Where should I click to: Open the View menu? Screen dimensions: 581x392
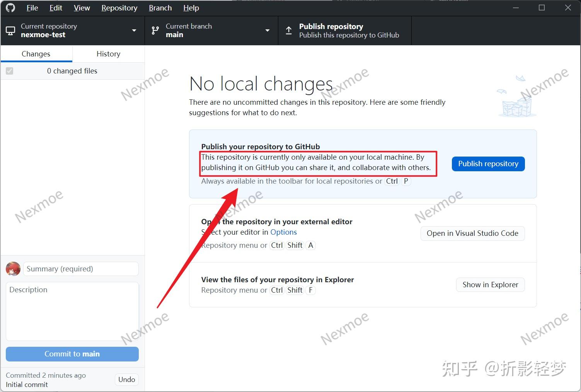click(82, 8)
